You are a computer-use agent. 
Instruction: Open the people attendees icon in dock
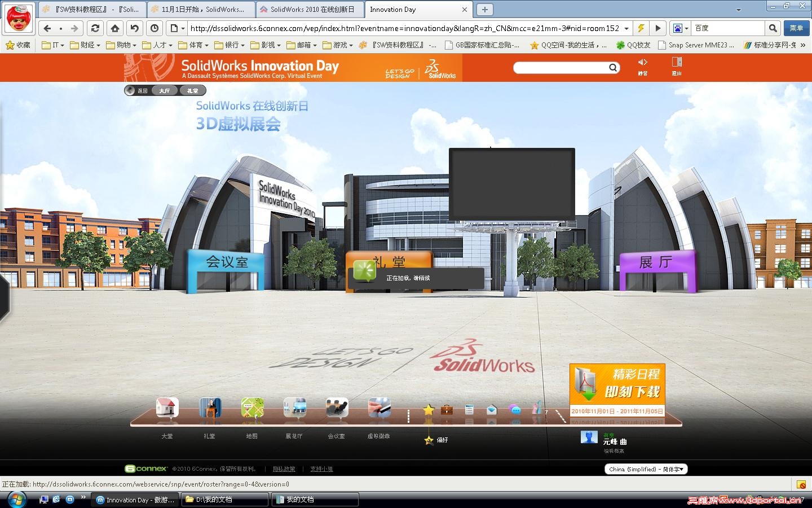tap(537, 409)
